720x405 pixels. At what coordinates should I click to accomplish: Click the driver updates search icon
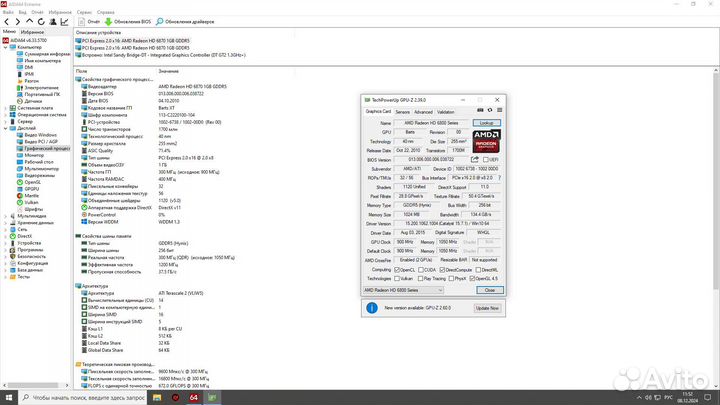click(x=158, y=20)
